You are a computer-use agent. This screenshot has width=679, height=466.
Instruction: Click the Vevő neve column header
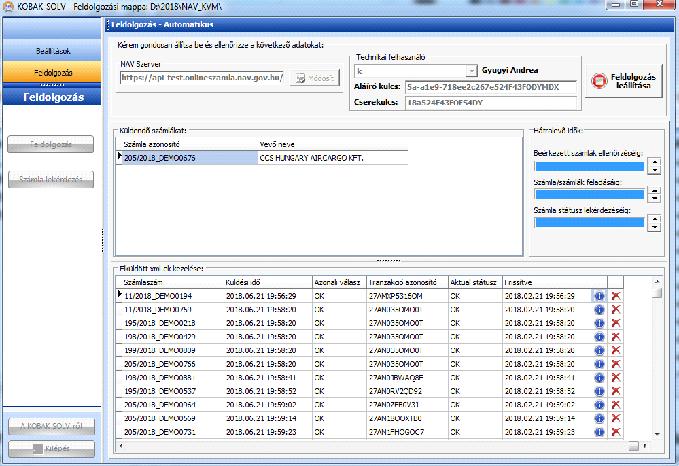[x=333, y=144]
